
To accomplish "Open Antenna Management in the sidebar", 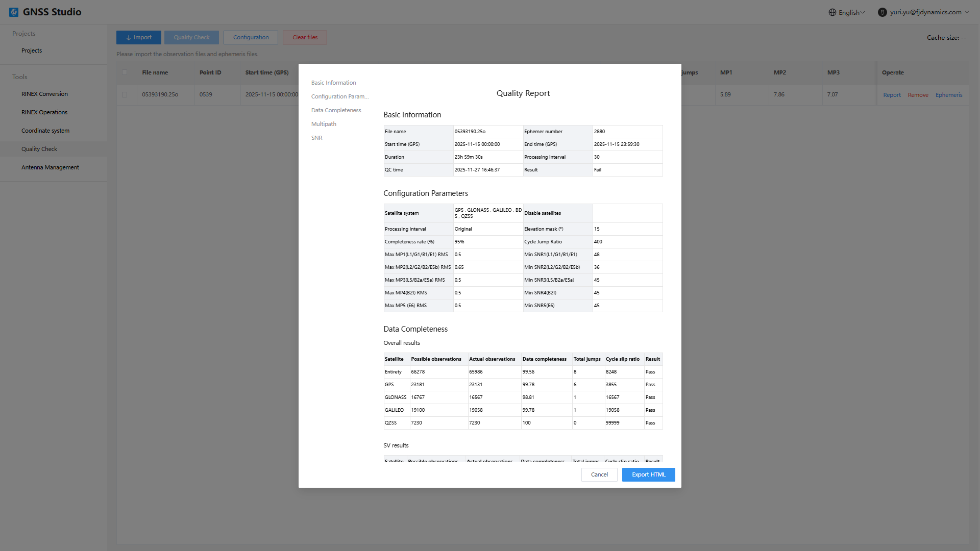I will click(50, 167).
